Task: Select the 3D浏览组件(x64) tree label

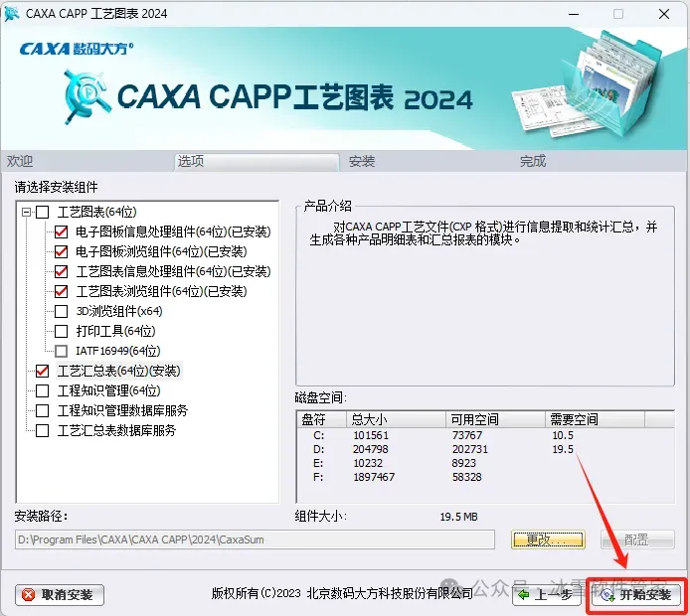Action: [x=119, y=311]
